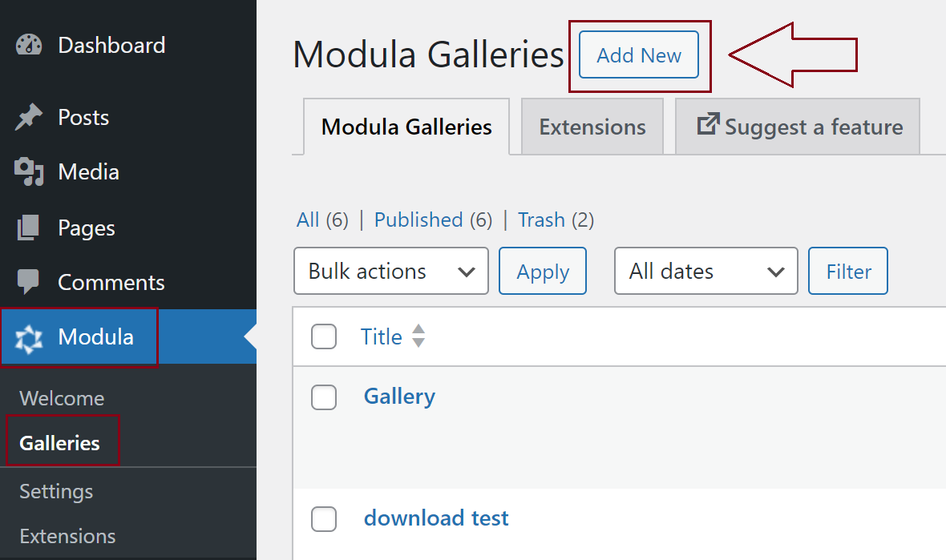Click the Modula star logo icon
The image size is (946, 560).
pos(29,337)
